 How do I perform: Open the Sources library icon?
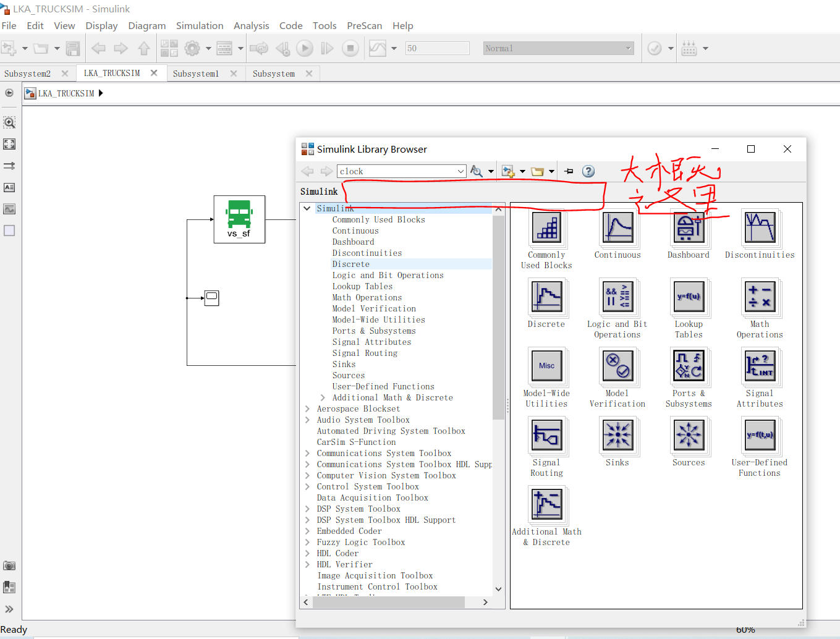(x=689, y=436)
